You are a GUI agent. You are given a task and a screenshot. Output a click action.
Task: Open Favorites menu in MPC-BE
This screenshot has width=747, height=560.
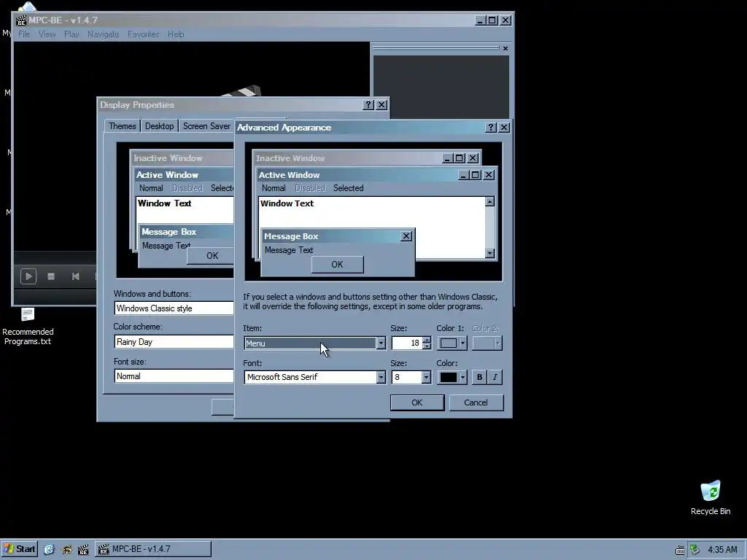pos(143,34)
